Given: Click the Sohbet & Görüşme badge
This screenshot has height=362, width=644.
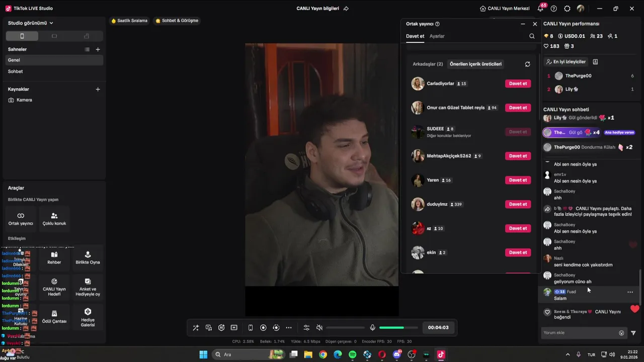Looking at the screenshot, I should (177, 21).
